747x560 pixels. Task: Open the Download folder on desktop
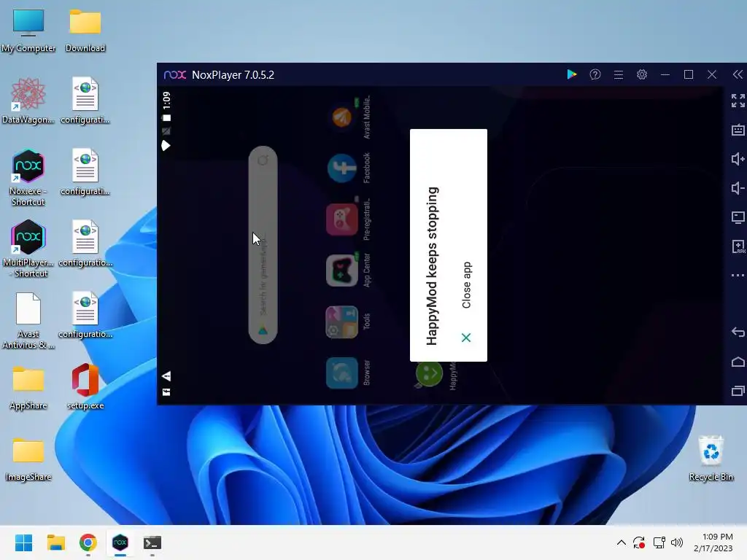click(x=85, y=31)
